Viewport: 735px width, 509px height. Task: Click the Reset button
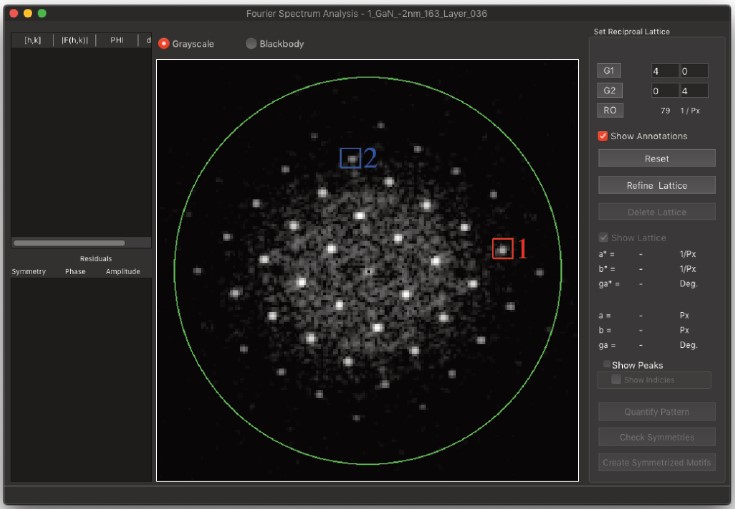tap(656, 158)
